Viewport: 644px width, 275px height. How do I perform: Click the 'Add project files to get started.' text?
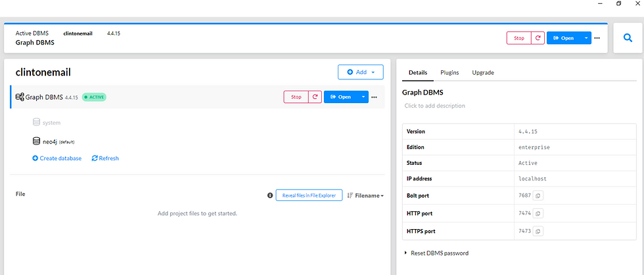(x=197, y=213)
